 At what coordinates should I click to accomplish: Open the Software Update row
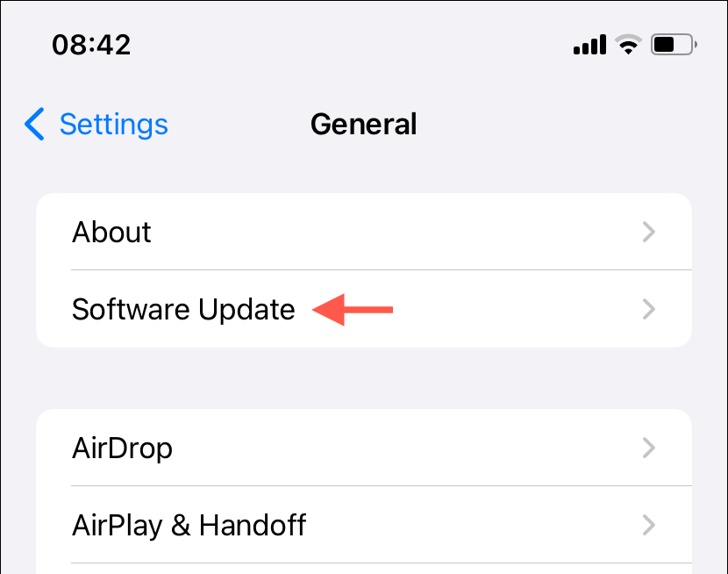[364, 309]
